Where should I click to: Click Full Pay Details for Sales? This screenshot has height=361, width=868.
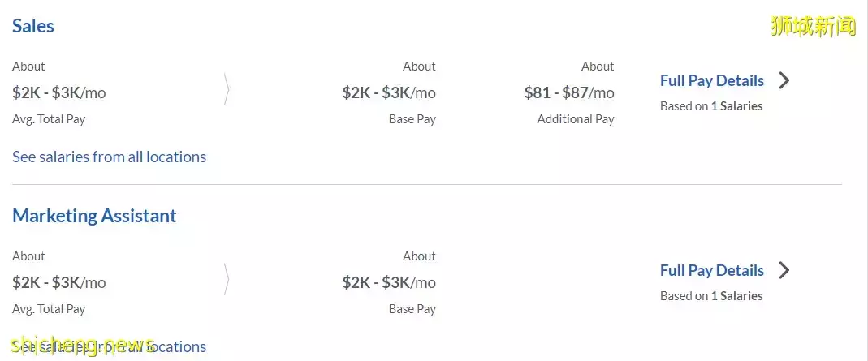[711, 80]
